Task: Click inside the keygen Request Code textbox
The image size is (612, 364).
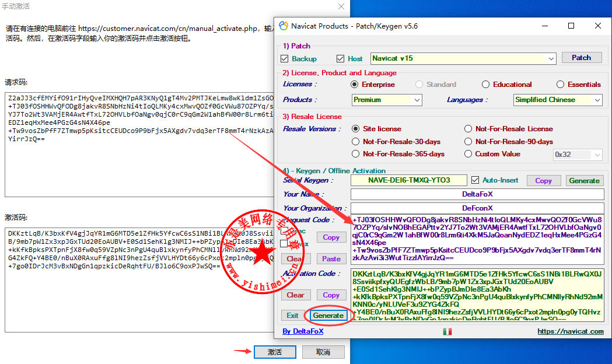Action: pos(477,239)
